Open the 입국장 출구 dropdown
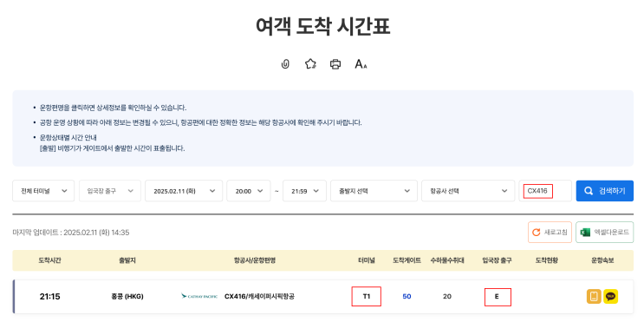This screenshot has height=322, width=644. pos(110,191)
